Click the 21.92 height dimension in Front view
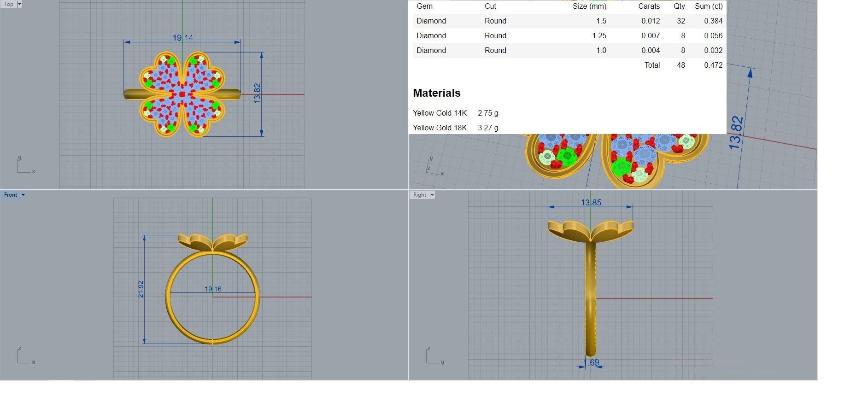 pos(141,289)
